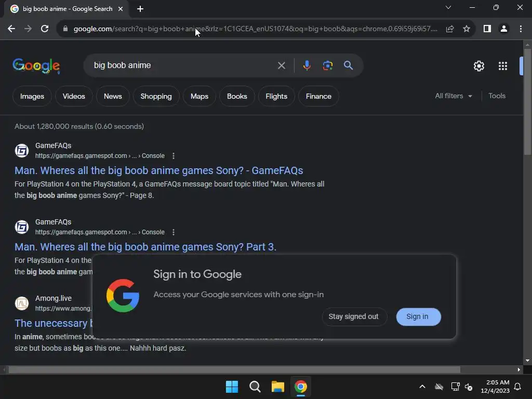Start voice search with the microphone

click(x=307, y=65)
